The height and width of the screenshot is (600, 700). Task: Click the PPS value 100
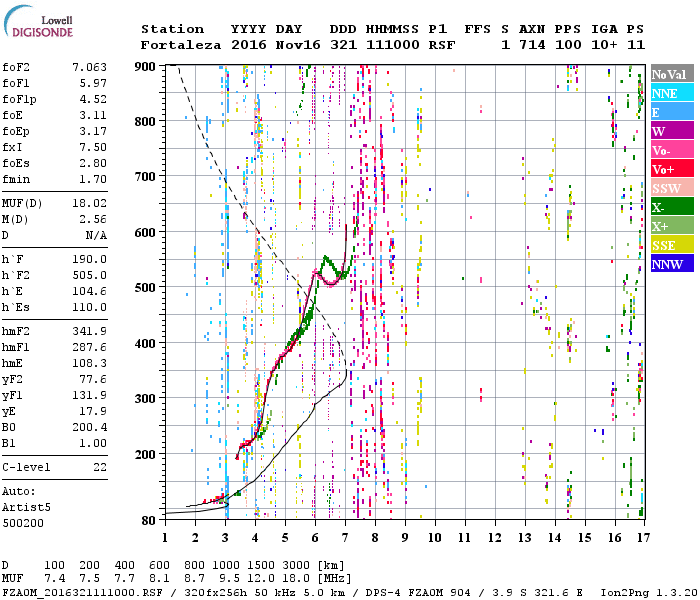click(x=568, y=45)
